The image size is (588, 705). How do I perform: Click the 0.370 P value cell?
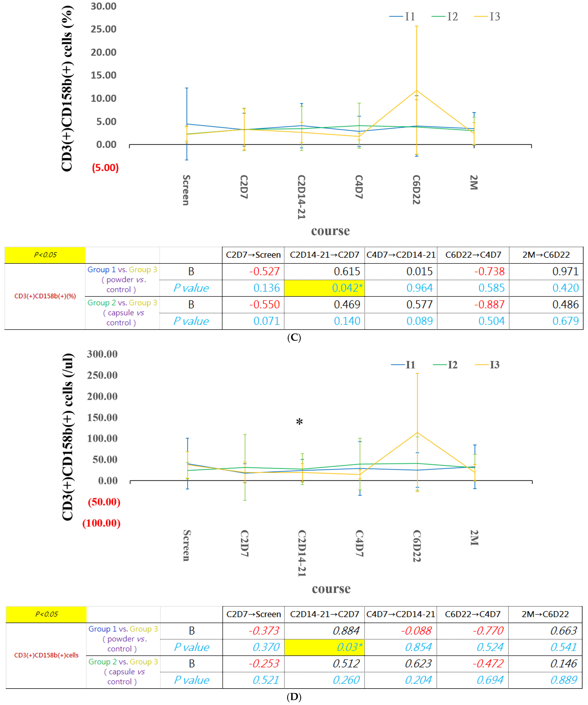point(253,647)
